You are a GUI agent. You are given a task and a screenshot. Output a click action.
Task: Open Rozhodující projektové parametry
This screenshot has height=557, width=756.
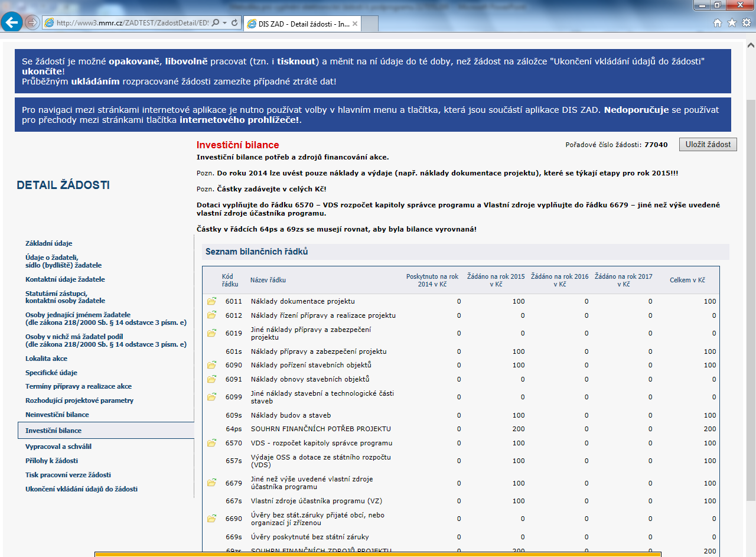[x=80, y=400]
